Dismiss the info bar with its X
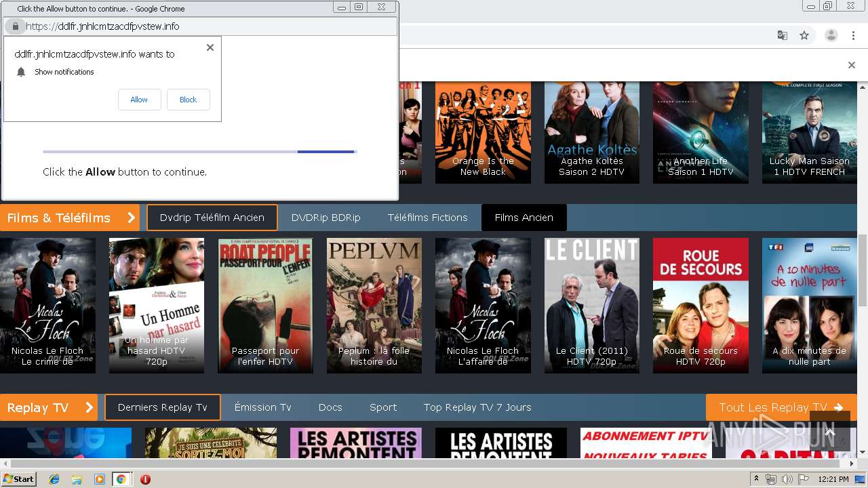The image size is (868, 488). 852,65
